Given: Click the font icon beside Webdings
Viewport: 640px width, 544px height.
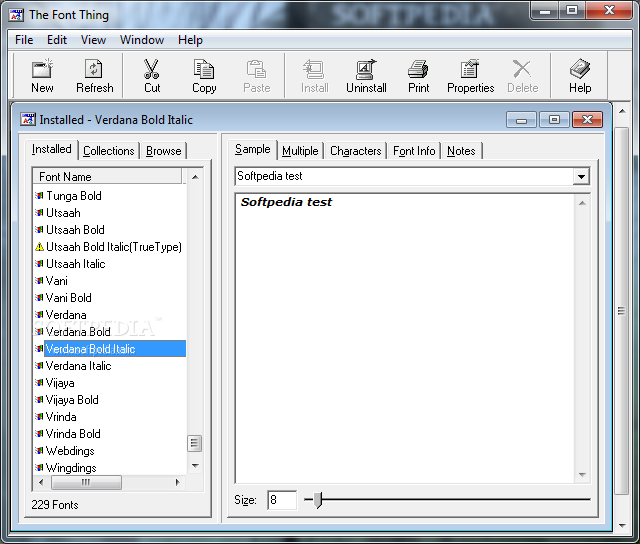Looking at the screenshot, I should [39, 451].
